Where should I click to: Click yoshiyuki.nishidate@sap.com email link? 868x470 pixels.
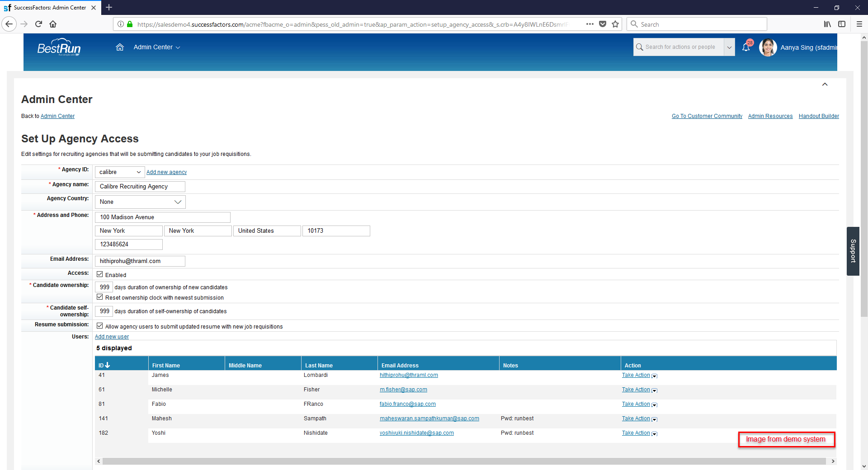(x=417, y=433)
